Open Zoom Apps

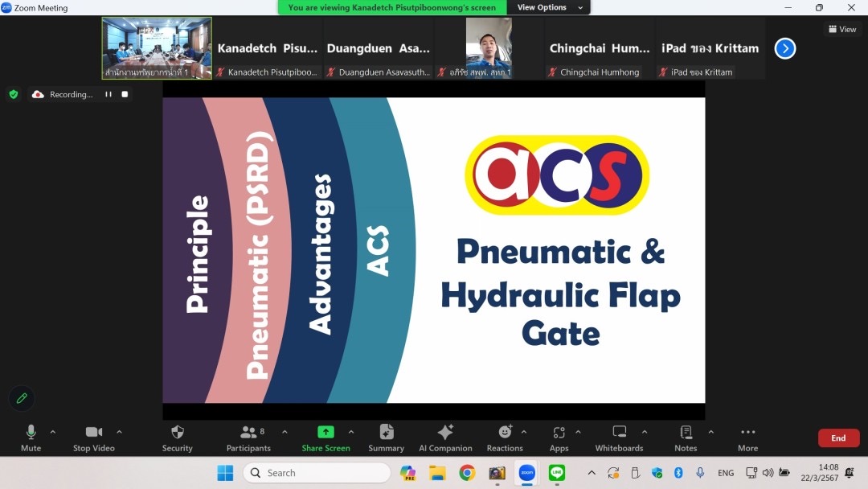[559, 438]
